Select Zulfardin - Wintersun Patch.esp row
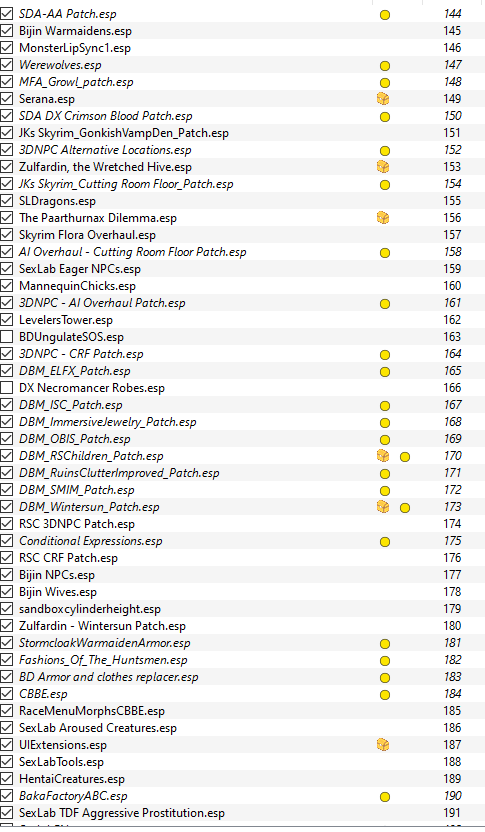This screenshot has width=485, height=832. pyautogui.click(x=242, y=626)
